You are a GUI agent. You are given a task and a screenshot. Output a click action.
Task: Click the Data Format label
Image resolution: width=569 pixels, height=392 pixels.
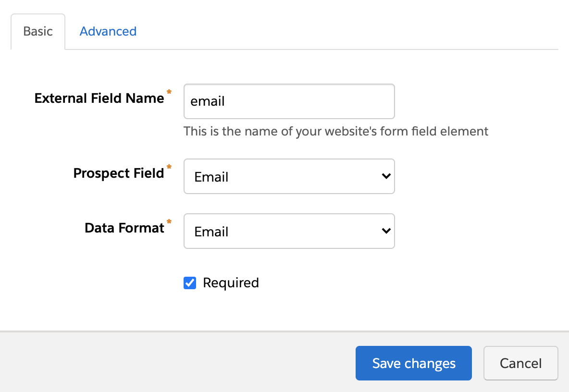tap(124, 228)
